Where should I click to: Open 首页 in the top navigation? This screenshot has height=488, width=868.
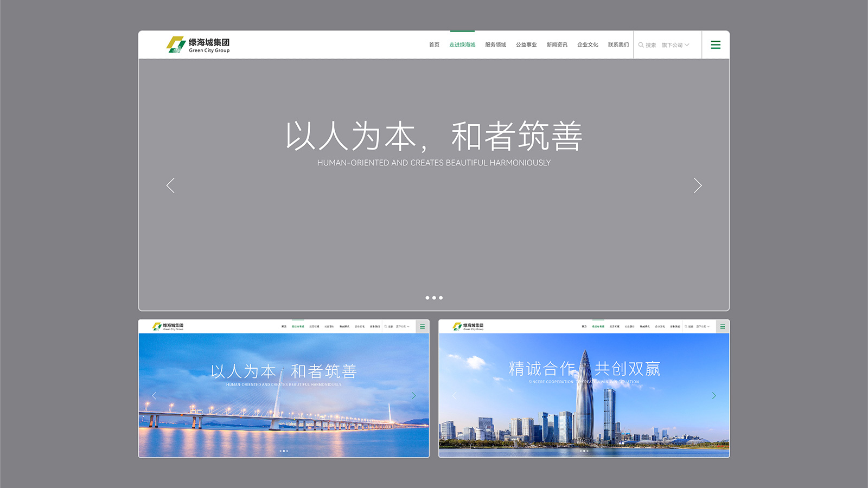click(434, 45)
